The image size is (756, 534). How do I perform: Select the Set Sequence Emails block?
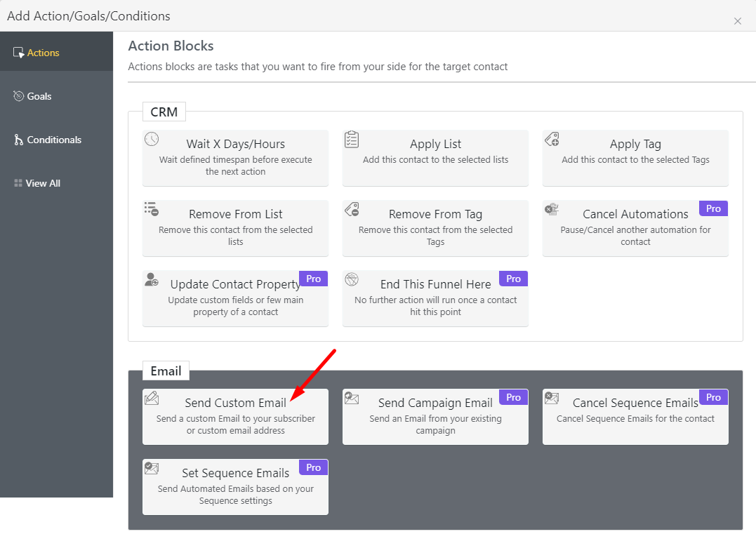[x=235, y=487]
